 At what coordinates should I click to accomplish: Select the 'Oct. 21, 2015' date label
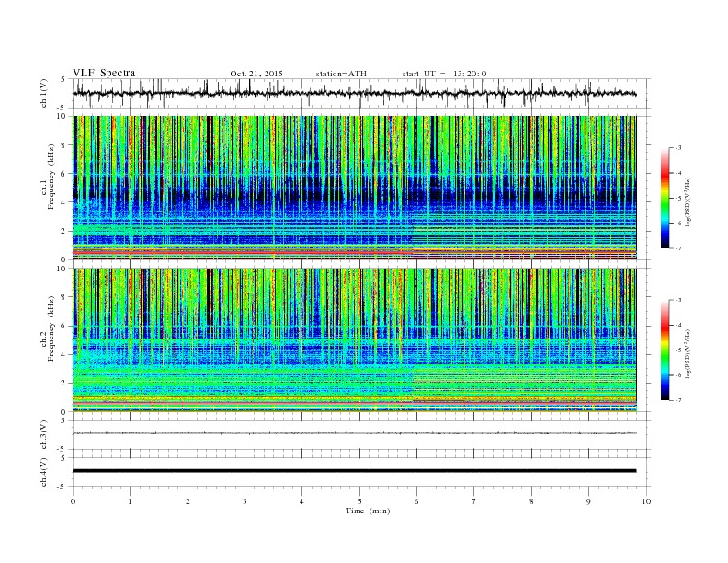click(x=256, y=74)
